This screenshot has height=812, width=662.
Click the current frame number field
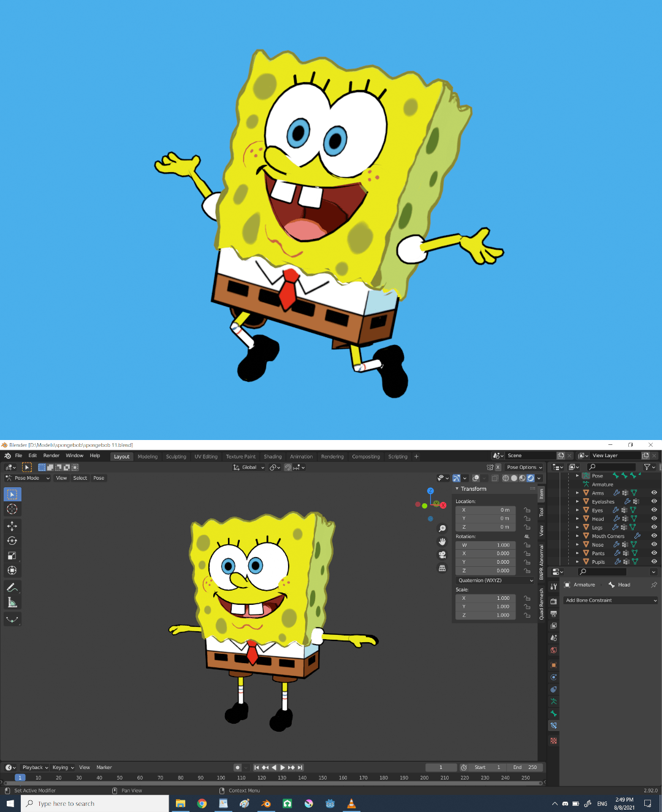(x=441, y=767)
